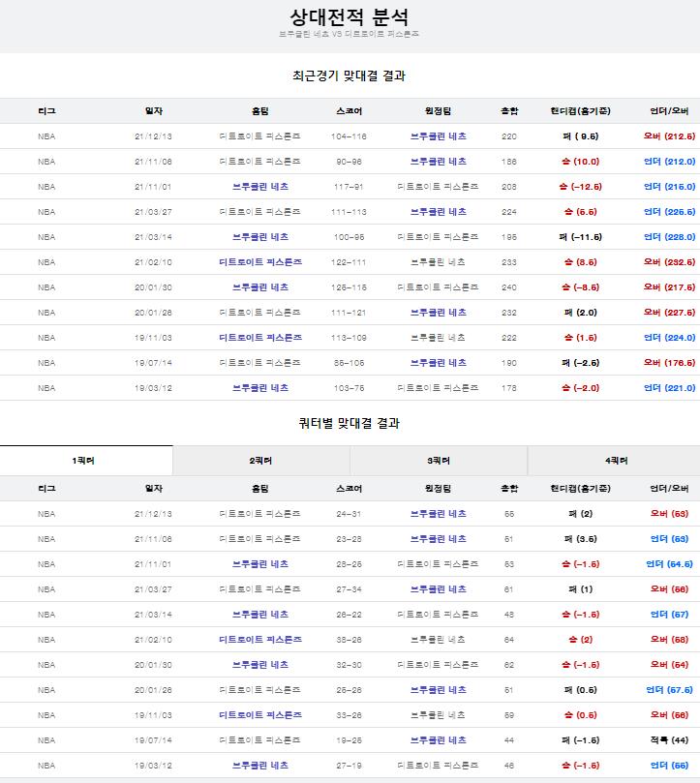The width and height of the screenshot is (700, 783).
Task: Click the quarter result '적특 (44)'
Action: tap(669, 740)
